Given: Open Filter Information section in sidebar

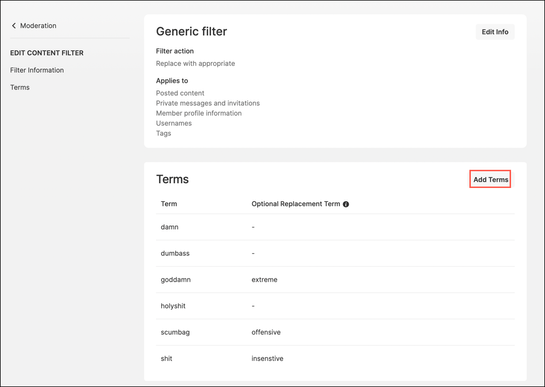Looking at the screenshot, I should point(37,70).
